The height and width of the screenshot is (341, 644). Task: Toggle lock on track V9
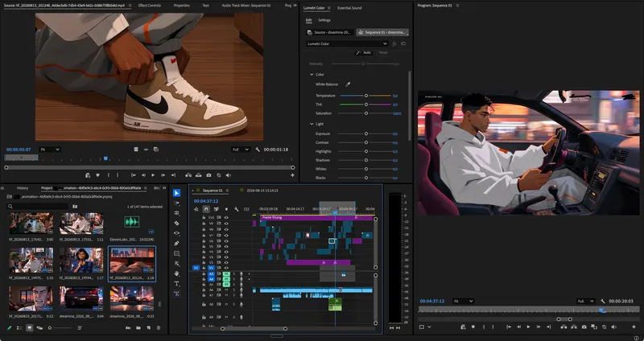click(x=204, y=224)
